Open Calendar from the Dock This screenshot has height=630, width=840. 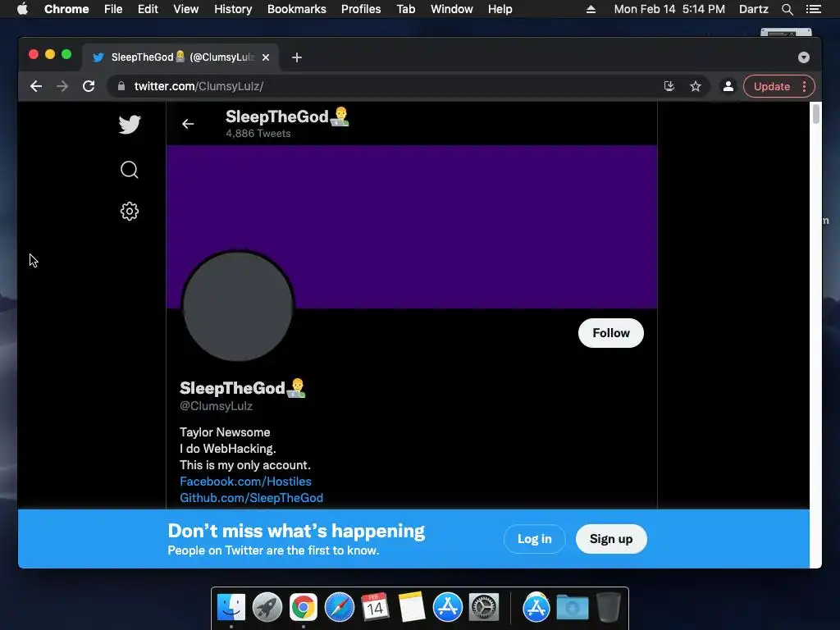point(375,608)
